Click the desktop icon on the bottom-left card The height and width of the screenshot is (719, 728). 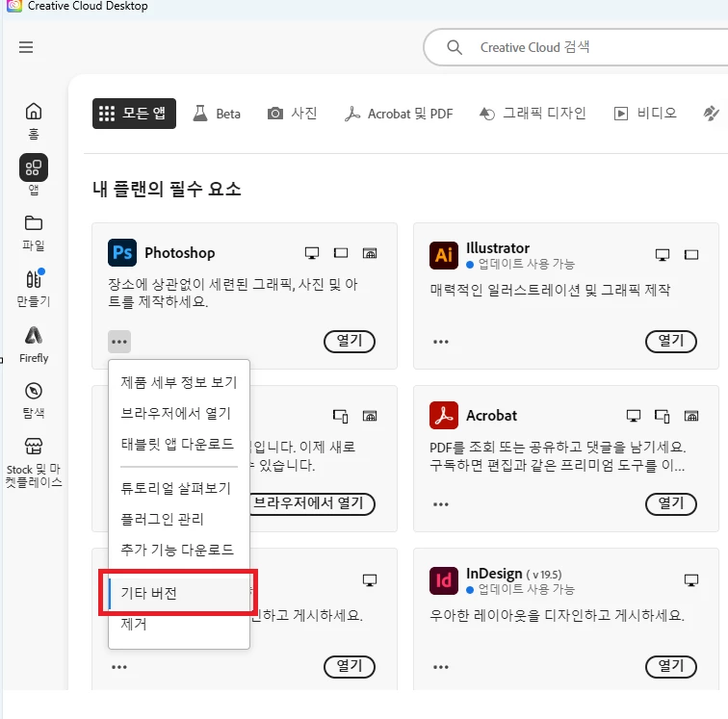point(370,580)
